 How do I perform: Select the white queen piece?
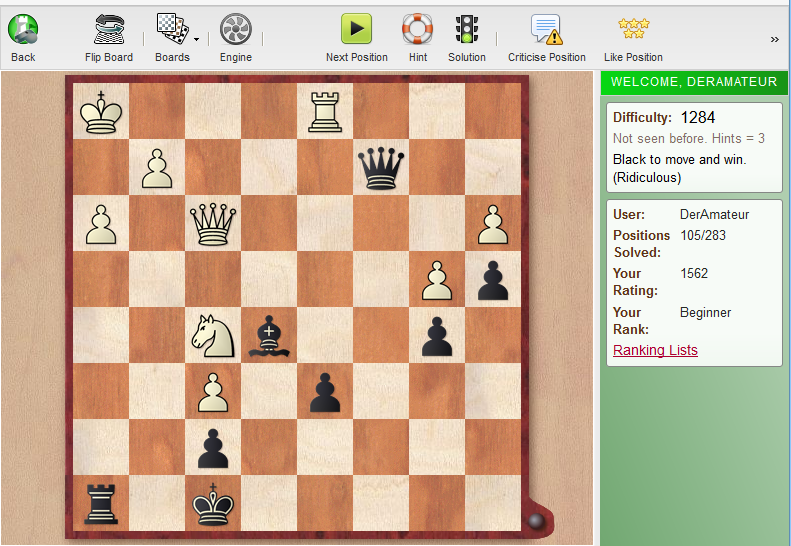coord(212,223)
